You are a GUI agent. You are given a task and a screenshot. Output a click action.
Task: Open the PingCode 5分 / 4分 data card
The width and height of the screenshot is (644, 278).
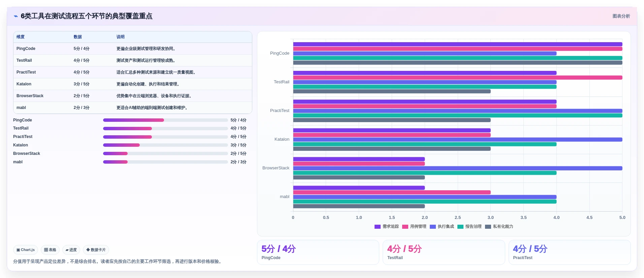click(x=318, y=252)
